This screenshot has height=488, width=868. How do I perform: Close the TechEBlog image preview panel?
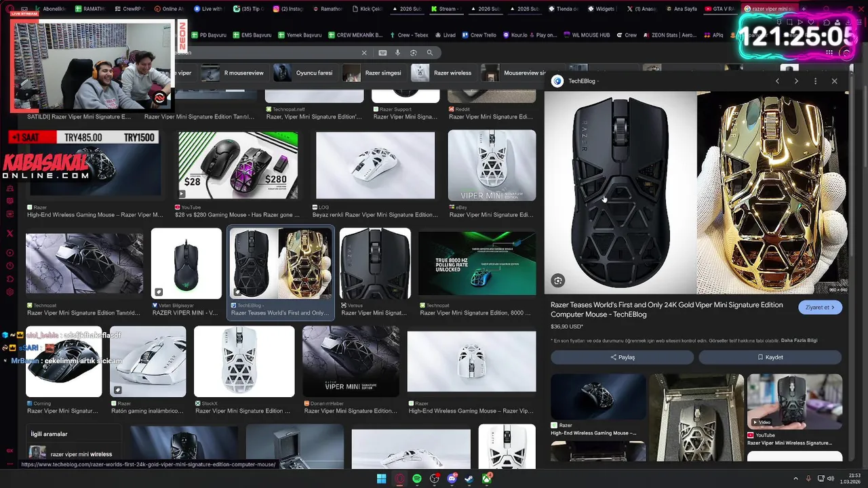pos(835,81)
